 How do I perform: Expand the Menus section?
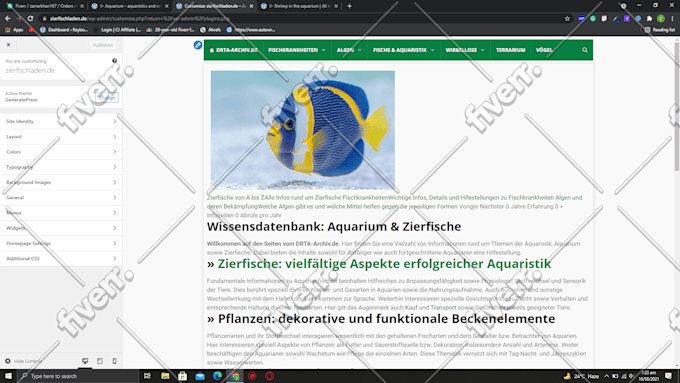[61, 213]
